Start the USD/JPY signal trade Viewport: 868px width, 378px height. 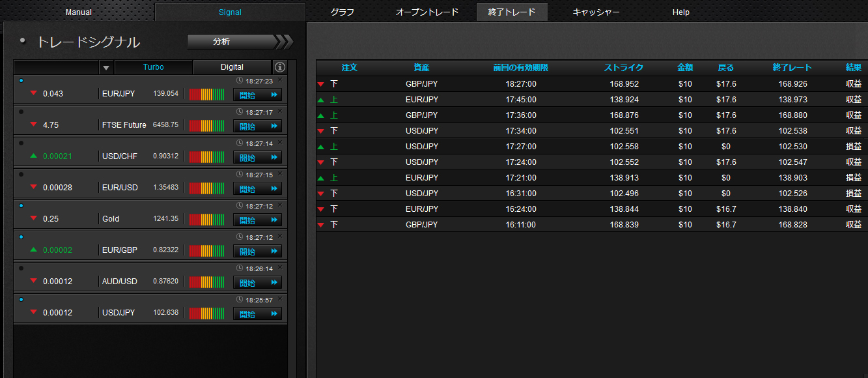click(x=258, y=313)
